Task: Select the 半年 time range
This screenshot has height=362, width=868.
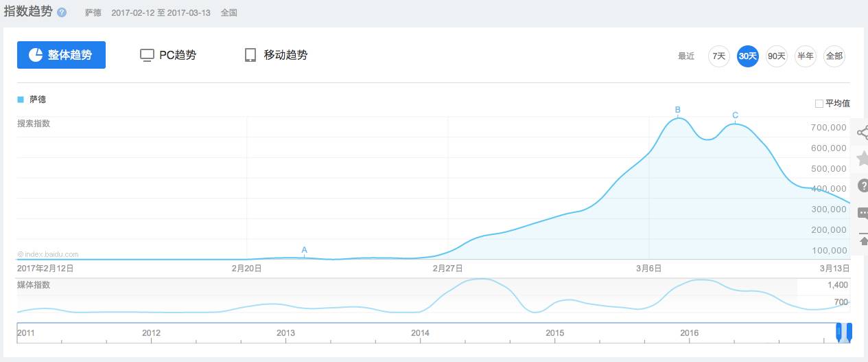Action: click(x=805, y=56)
